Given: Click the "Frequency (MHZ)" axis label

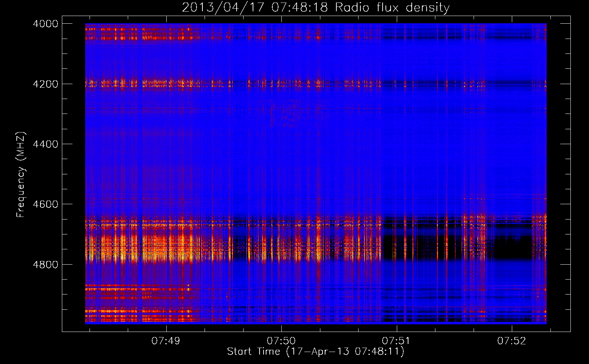Looking at the screenshot, I should 21,175.
